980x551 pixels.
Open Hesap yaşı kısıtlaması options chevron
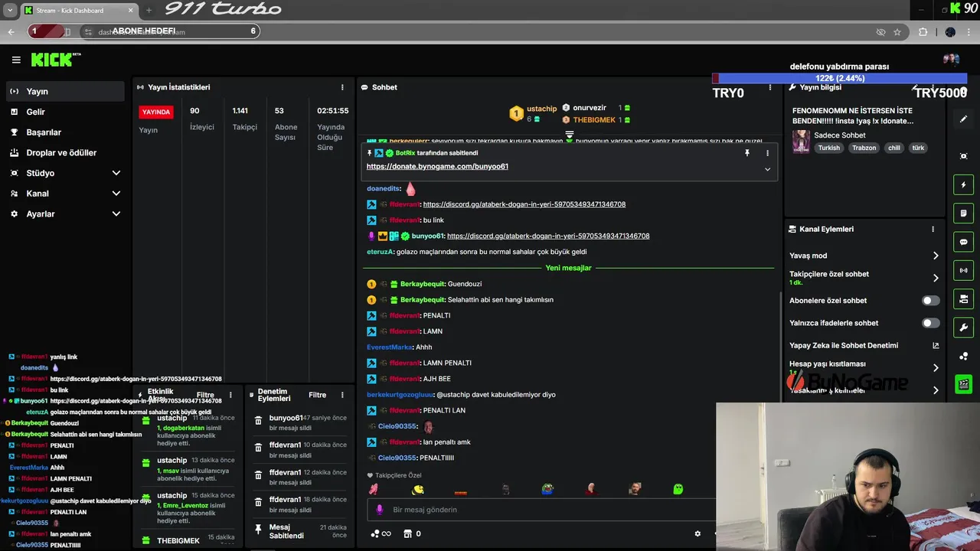tap(936, 367)
